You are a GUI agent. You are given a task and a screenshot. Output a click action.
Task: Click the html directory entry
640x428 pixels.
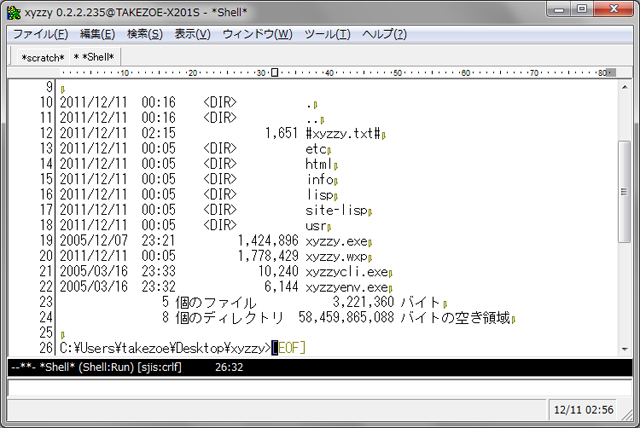[x=320, y=164]
